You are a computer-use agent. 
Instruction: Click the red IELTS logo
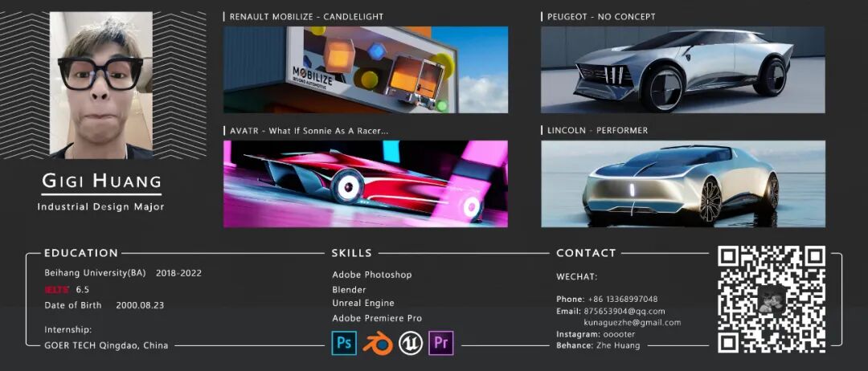[58, 290]
